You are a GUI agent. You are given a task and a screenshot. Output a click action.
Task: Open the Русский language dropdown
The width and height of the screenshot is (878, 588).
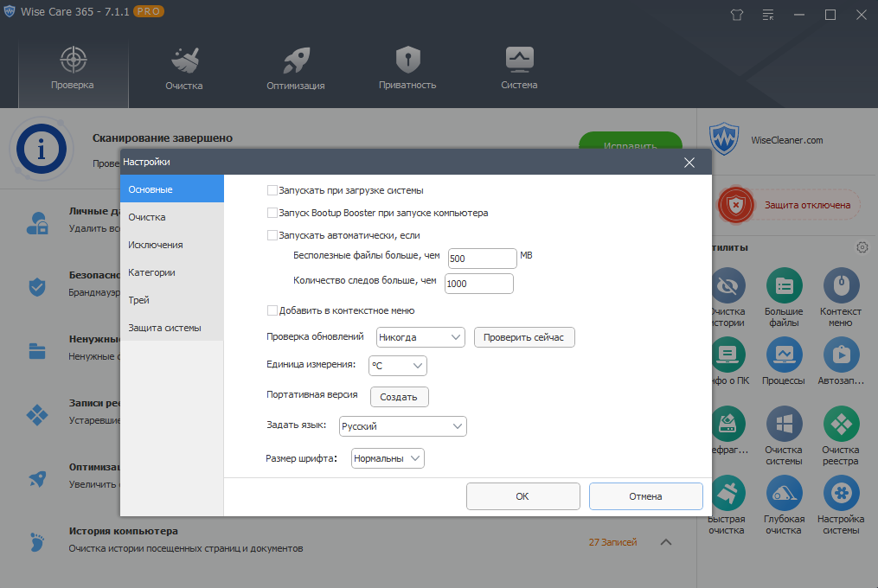(x=402, y=426)
